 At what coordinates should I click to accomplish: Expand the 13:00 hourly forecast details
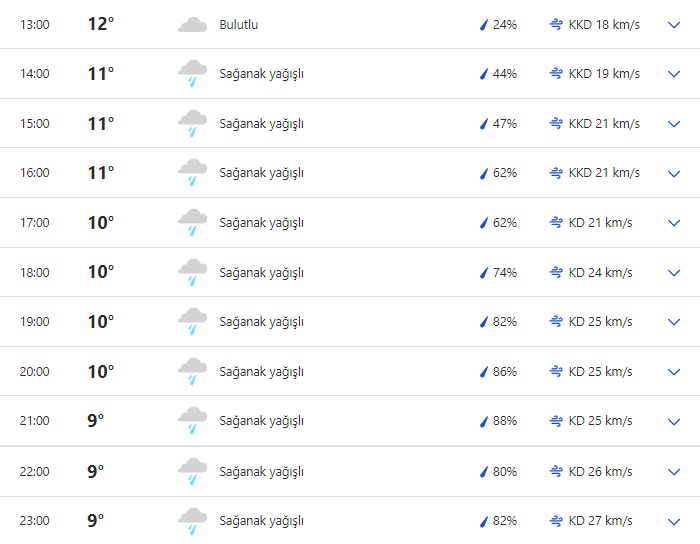tap(673, 25)
